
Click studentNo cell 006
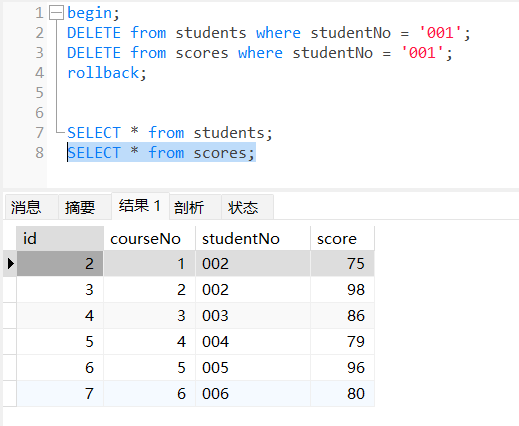(x=253, y=394)
